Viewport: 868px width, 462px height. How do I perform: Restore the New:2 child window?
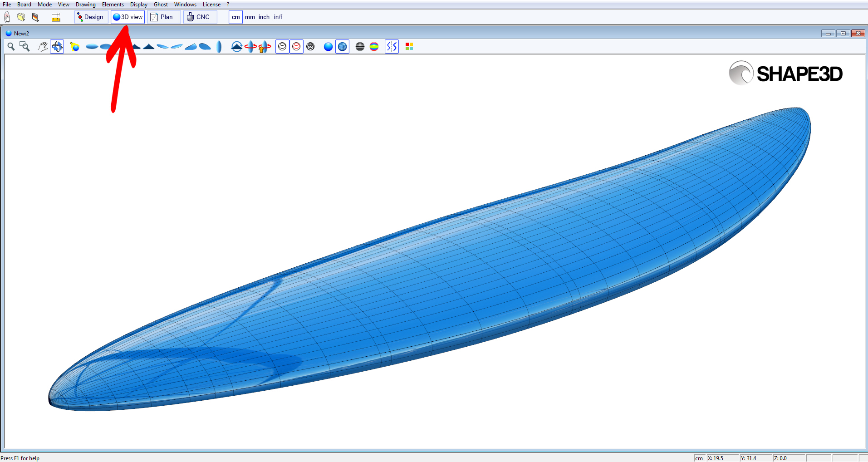843,34
